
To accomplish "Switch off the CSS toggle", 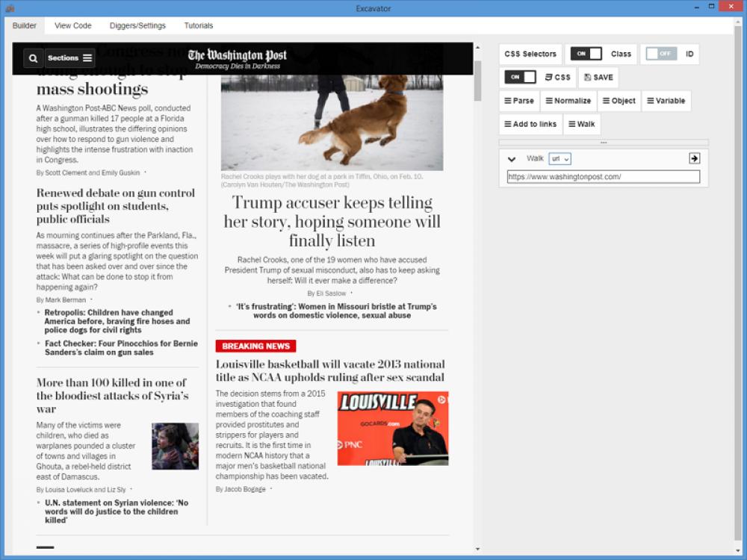I will pos(520,77).
